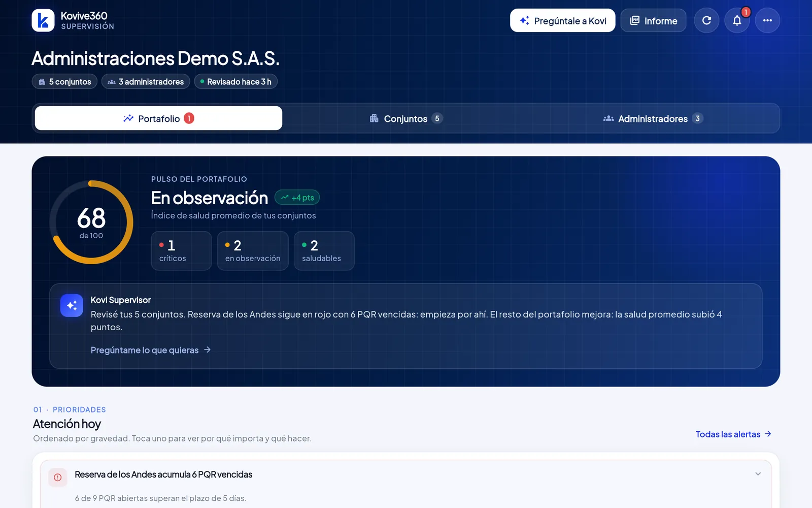Select the 2 saludables card
812x508 pixels.
[x=324, y=251]
